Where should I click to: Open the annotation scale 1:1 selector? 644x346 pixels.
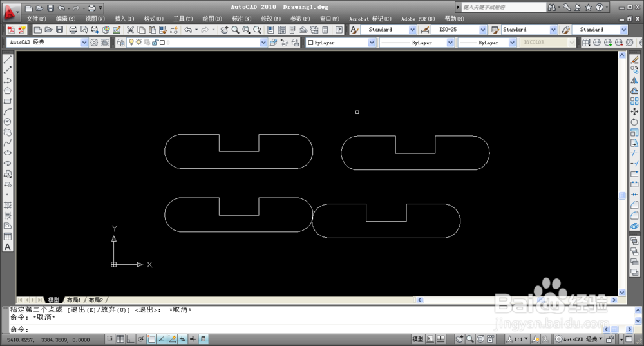pyautogui.click(x=518, y=339)
